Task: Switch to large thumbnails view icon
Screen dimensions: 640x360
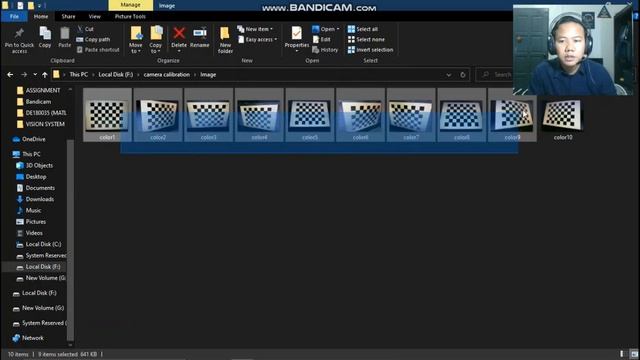Action: pos(634,354)
